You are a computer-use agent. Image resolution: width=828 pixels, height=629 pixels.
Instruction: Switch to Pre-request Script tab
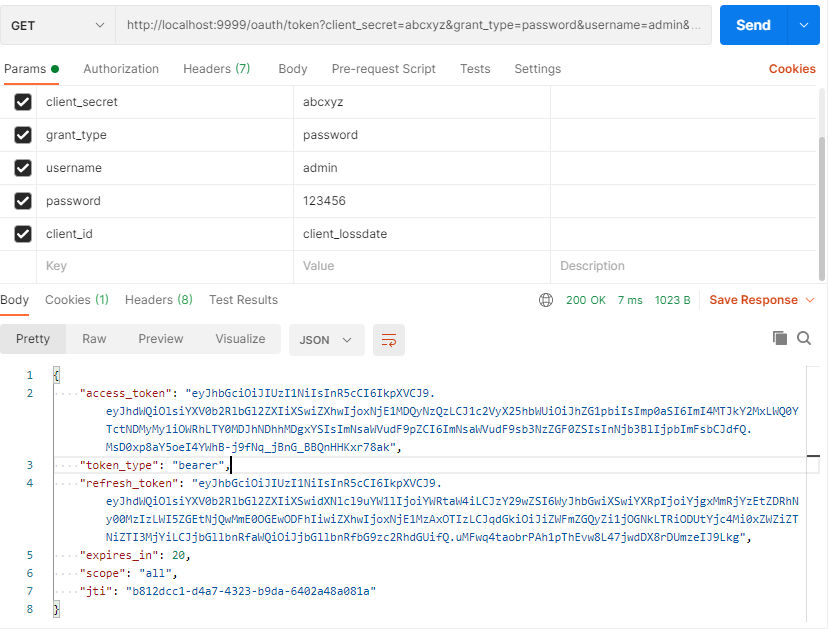click(x=383, y=69)
